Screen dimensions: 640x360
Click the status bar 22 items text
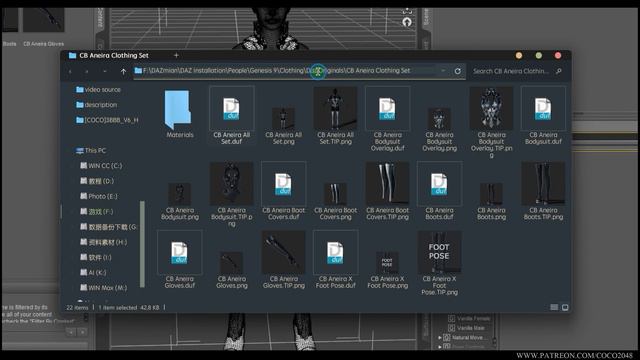[x=77, y=307]
